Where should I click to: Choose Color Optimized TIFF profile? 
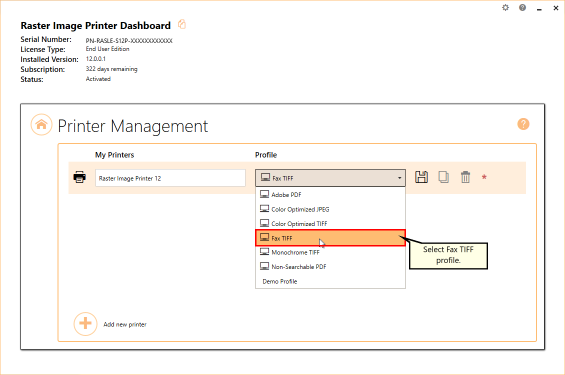(x=330, y=223)
